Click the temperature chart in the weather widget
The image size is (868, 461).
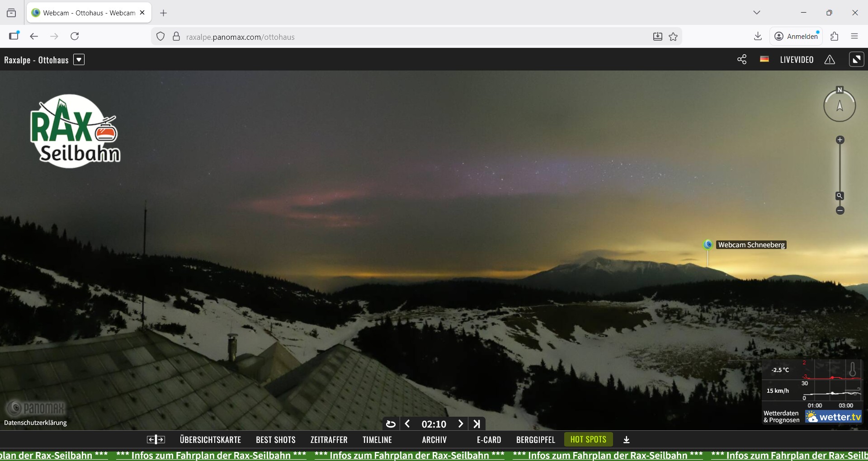click(x=832, y=371)
